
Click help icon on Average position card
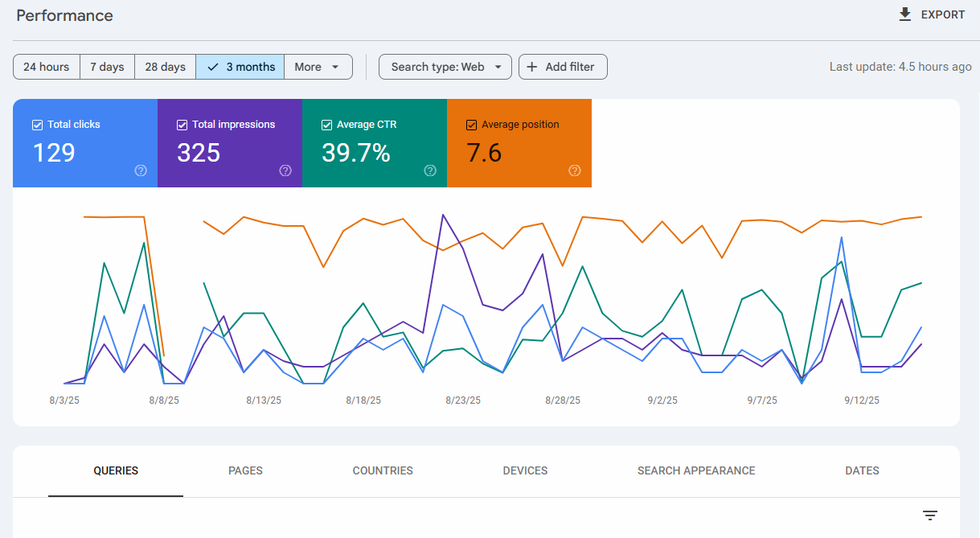pyautogui.click(x=575, y=170)
